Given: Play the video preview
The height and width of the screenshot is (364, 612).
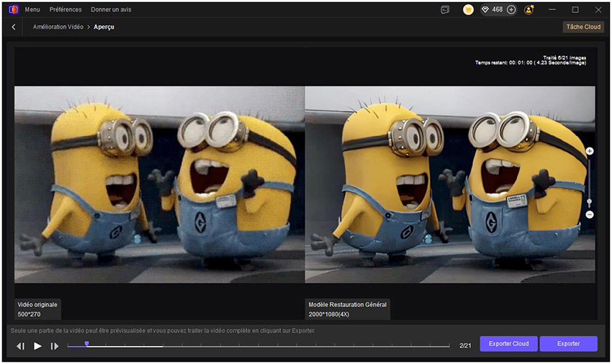Looking at the screenshot, I should (x=37, y=346).
